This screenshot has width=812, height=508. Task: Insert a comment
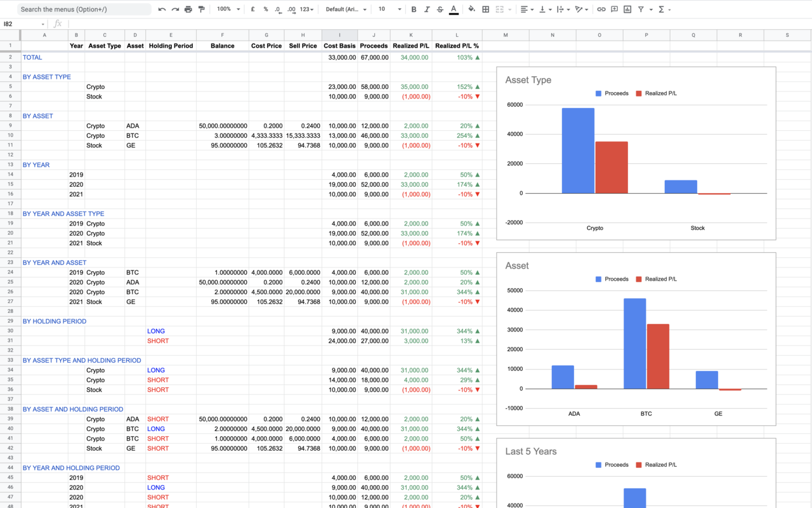pyautogui.click(x=614, y=10)
